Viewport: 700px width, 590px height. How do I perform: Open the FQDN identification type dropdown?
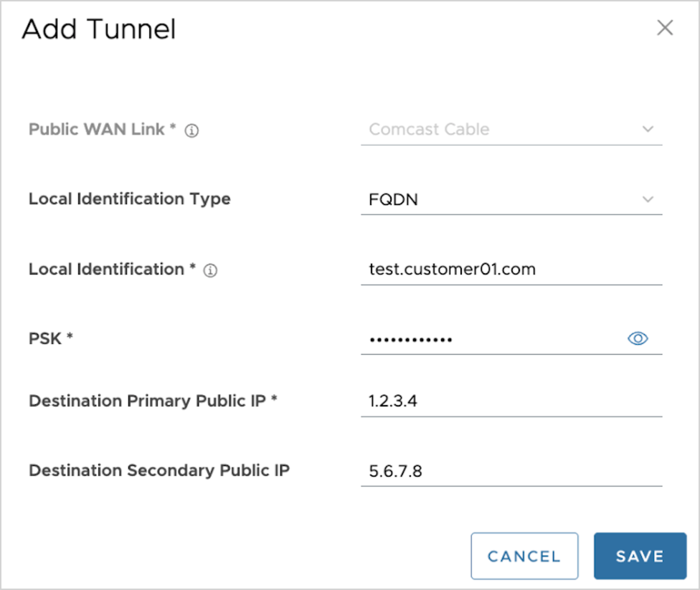coord(502,200)
